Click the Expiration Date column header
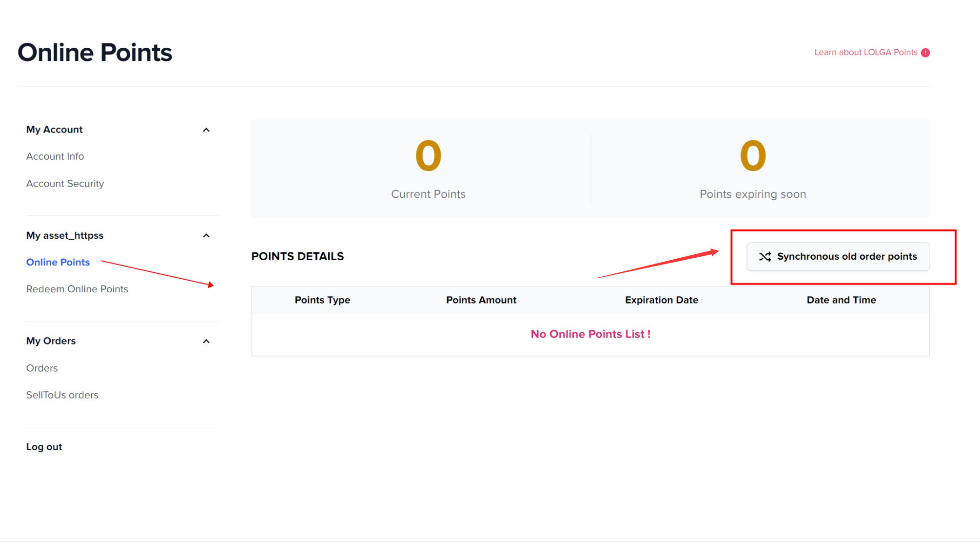 [x=662, y=300]
